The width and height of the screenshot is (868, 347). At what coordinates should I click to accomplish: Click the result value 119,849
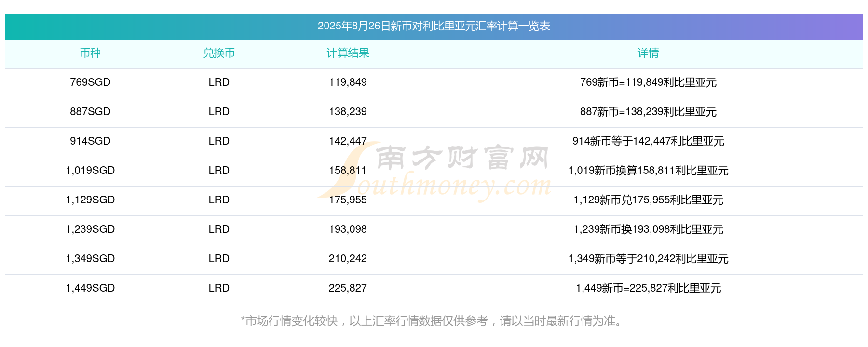point(348,82)
